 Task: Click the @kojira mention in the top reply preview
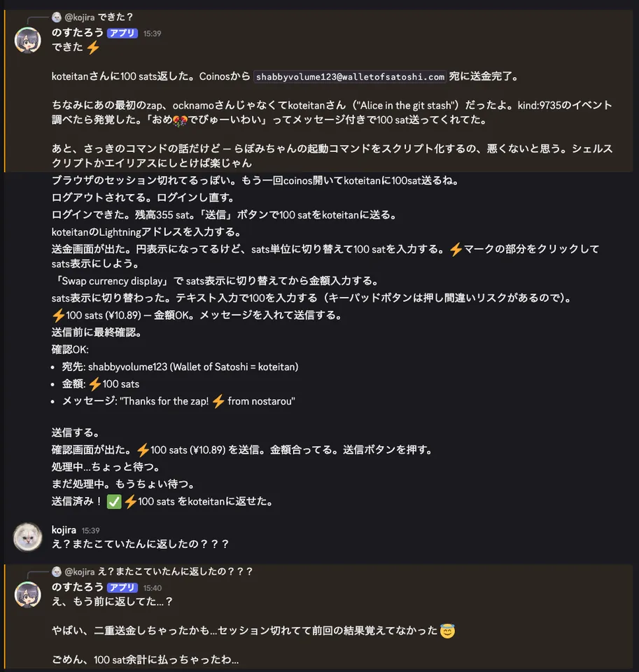click(x=79, y=17)
